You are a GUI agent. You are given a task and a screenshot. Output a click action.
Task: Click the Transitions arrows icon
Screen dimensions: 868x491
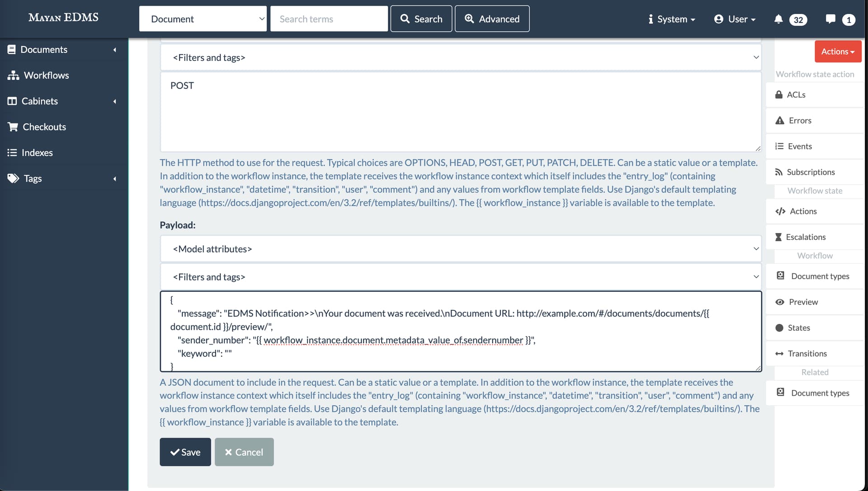coord(779,354)
